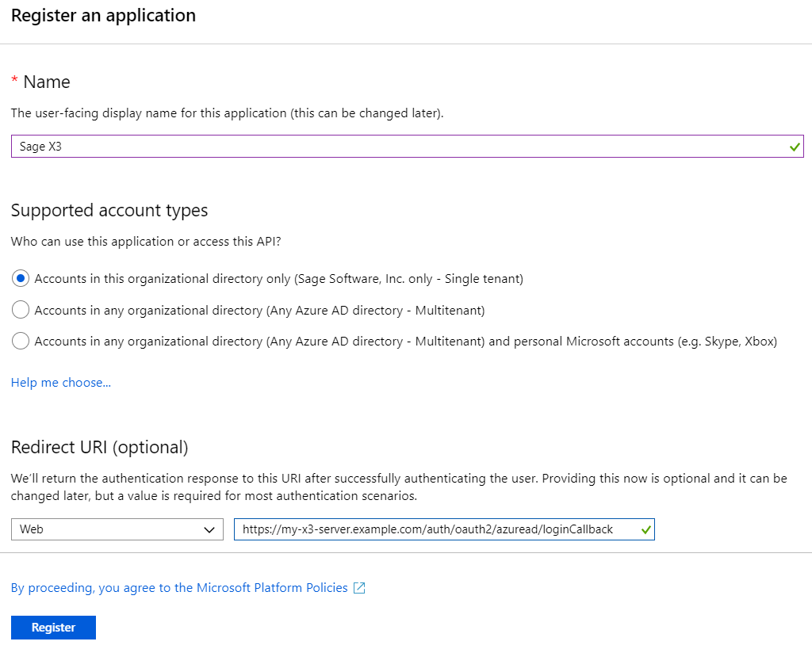Open Microsoft Platform Policies link
The height and width of the screenshot is (649, 812).
179,588
